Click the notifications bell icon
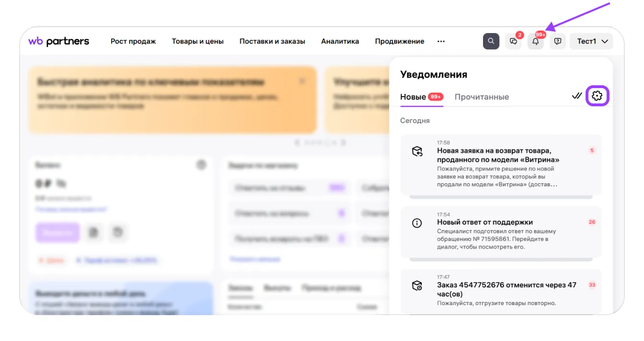This screenshot has height=341, width=644. click(535, 41)
